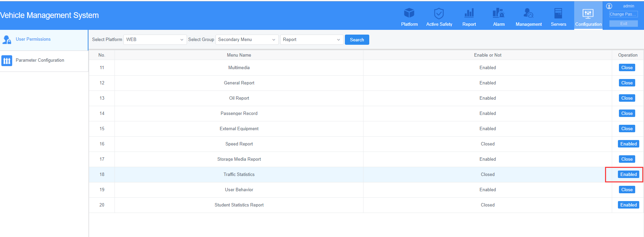Screen dimensions: 644x237
Task: Open the Alarm icon
Action: coord(499,13)
